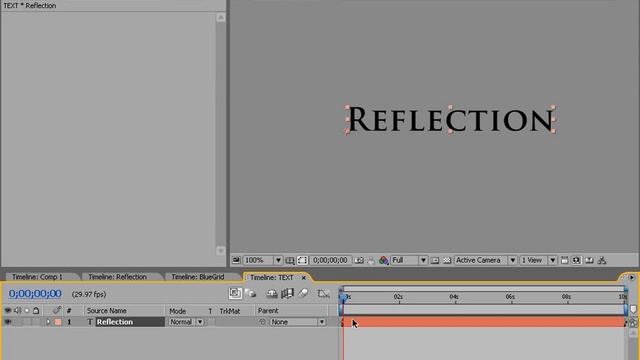The width and height of the screenshot is (640, 360).
Task: Toggle hide shy layers icon
Action: (272, 293)
